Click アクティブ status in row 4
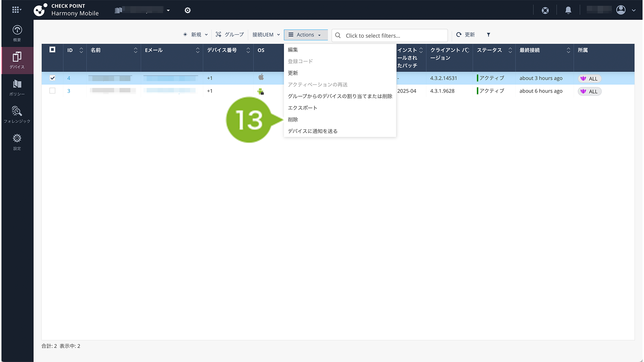This screenshot has width=644, height=362. tap(491, 78)
